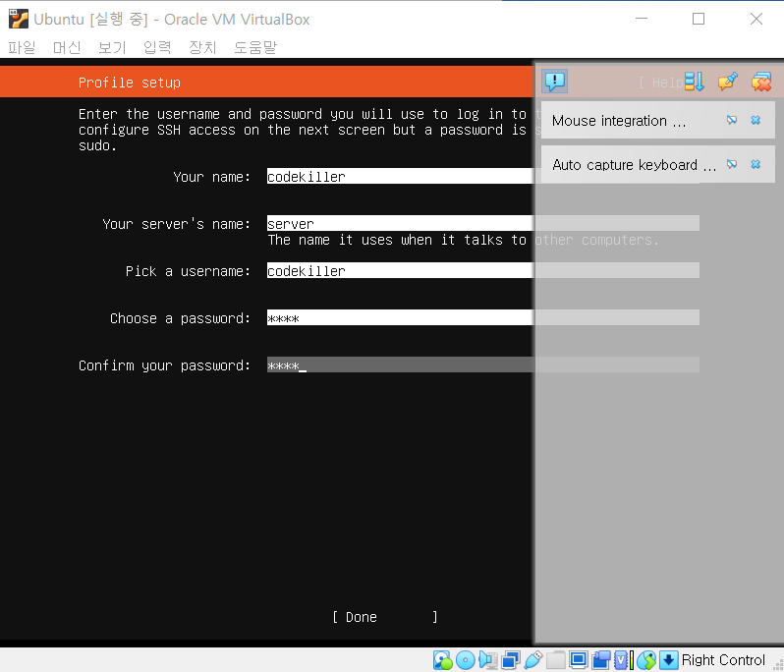Click the keep-finished-progress pin icon
This screenshot has height=672, width=784.
(x=727, y=82)
